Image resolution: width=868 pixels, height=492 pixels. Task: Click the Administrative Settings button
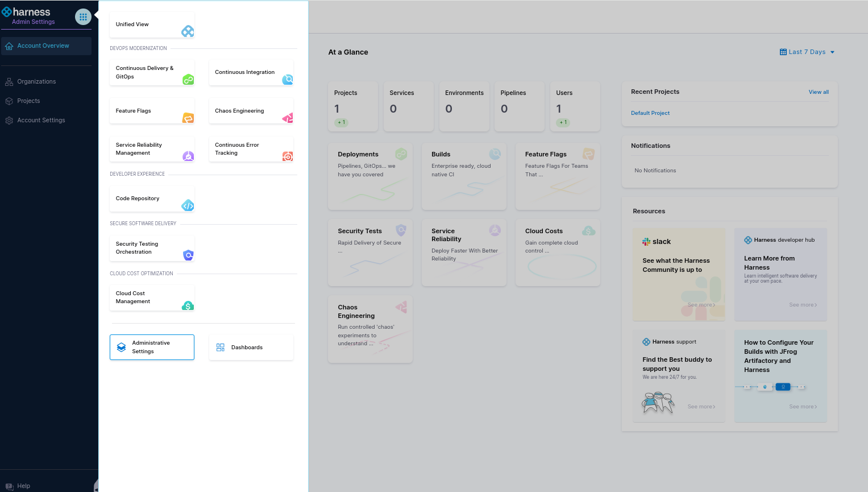(x=152, y=348)
